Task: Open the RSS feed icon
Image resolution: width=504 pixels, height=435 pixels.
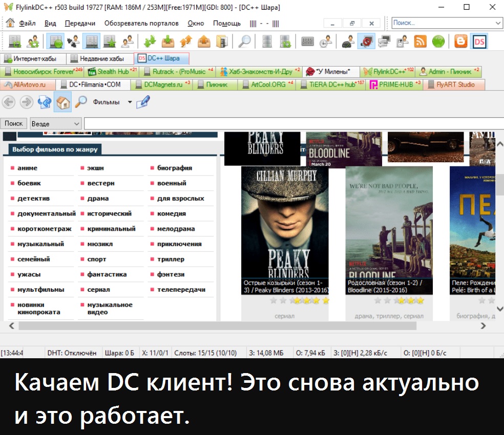Action: click(421, 41)
